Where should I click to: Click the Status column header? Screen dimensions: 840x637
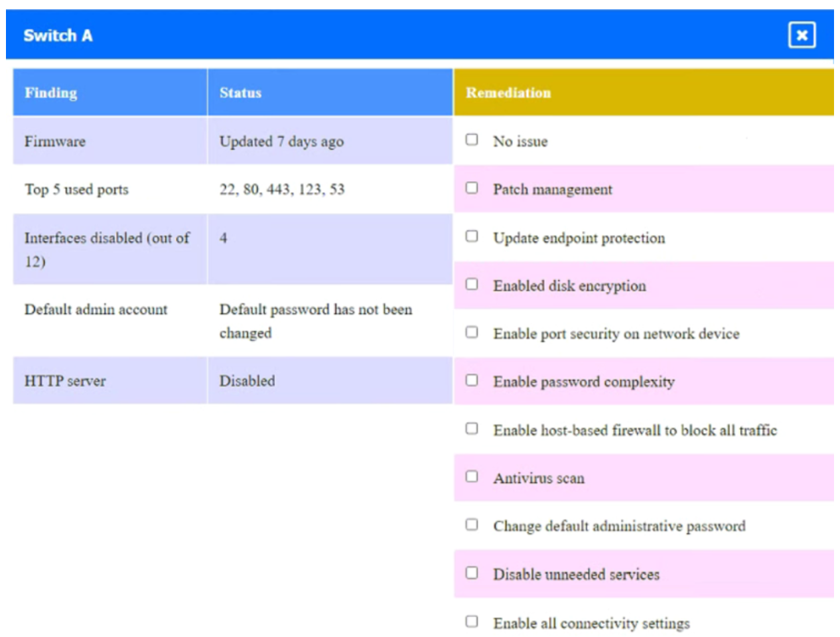[x=240, y=93]
